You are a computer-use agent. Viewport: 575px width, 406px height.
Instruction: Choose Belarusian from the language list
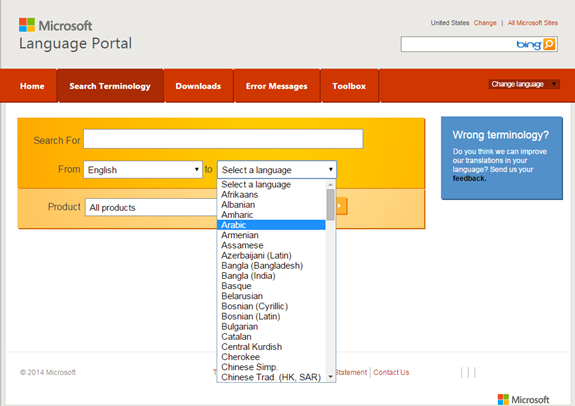click(271, 296)
